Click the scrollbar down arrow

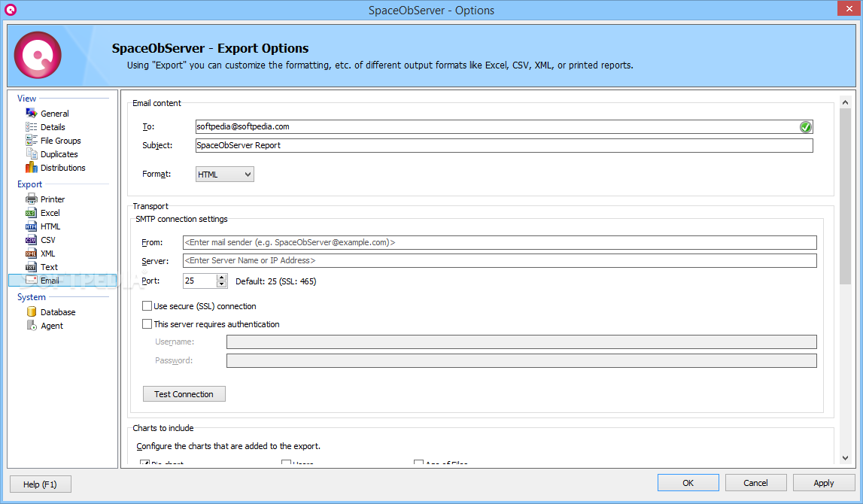coord(846,458)
